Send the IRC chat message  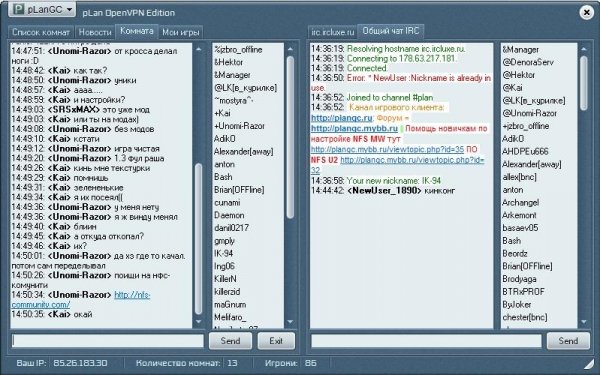click(568, 341)
